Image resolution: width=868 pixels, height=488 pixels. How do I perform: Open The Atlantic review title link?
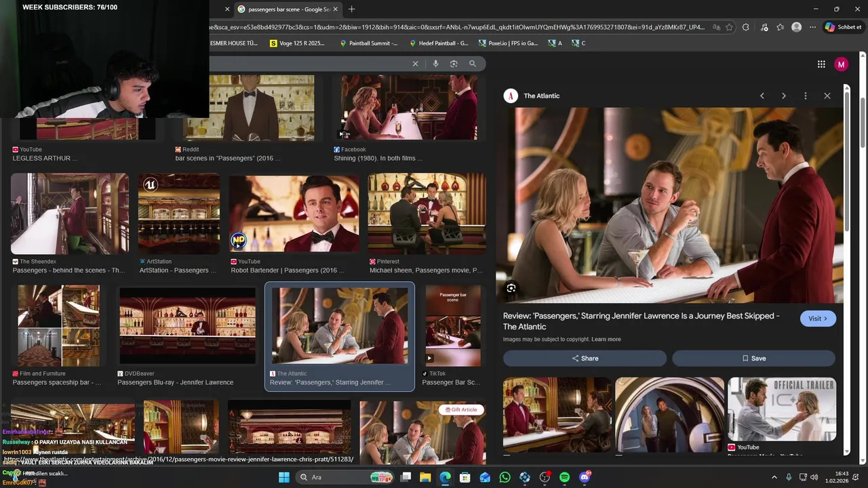click(641, 321)
